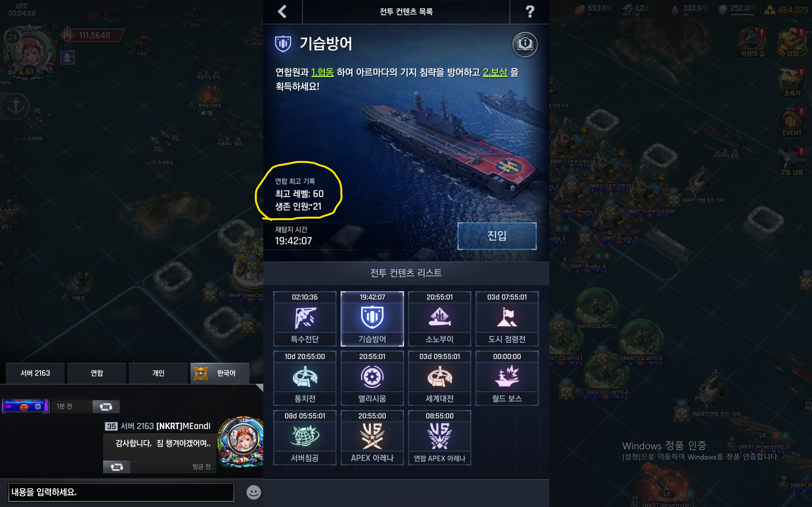Screen dimensions: 812x507
Task: Focus the 내용을 입력하세요 chat input
Action: coord(121,492)
